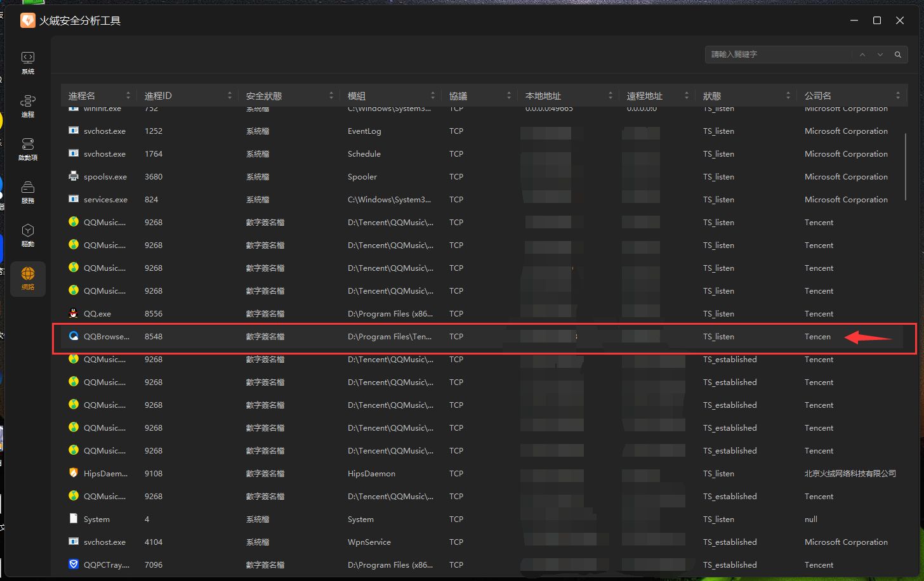
Task: Select the services.exe process name
Action: [105, 200]
